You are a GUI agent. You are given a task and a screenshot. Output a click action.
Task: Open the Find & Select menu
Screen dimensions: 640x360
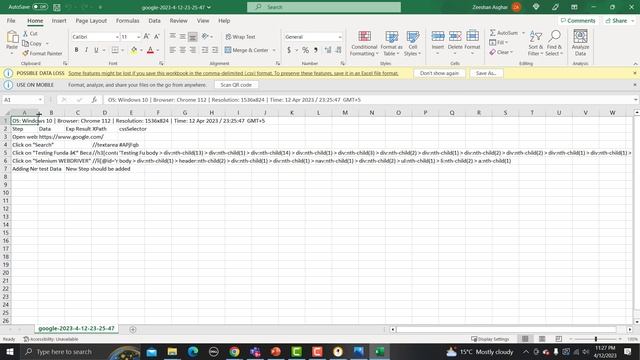[x=554, y=43]
